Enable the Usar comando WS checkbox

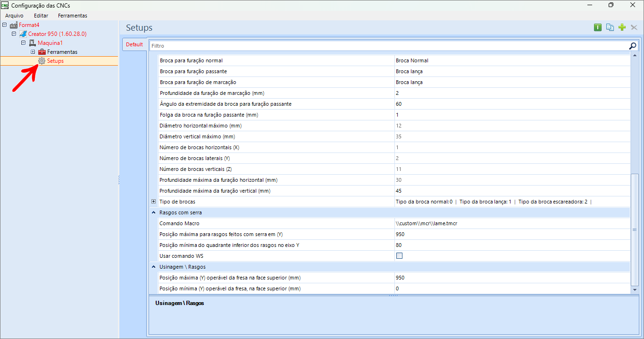coord(399,256)
